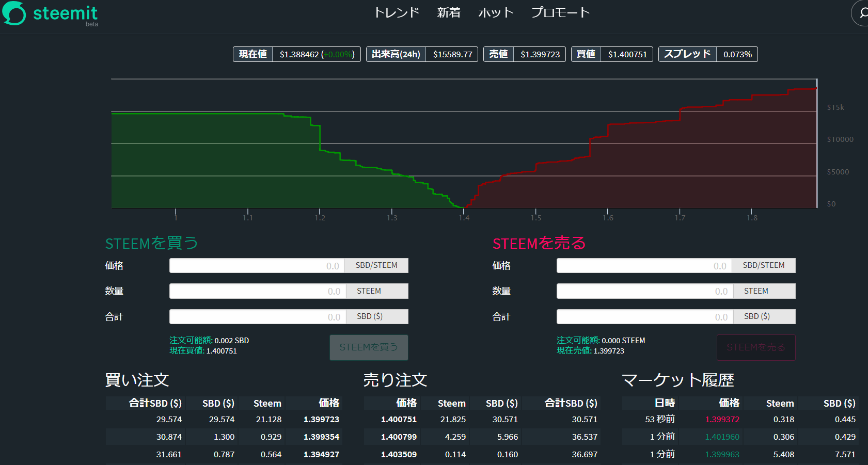Screen dimensions: 868x465
Task: Focus the buy quantity STEEM field
Action: pos(257,291)
